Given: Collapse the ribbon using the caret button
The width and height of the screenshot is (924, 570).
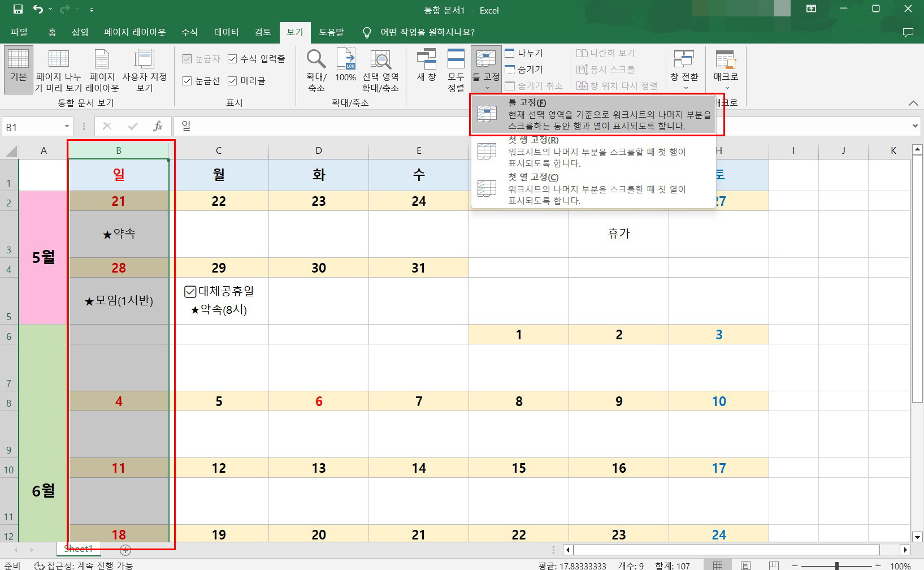Looking at the screenshot, I should click(x=914, y=103).
